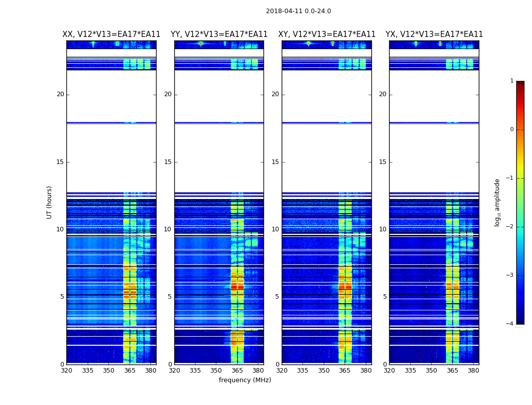
Task: Click the figure title '2018-04-11 0.0-24.0'
Action: pyautogui.click(x=298, y=11)
